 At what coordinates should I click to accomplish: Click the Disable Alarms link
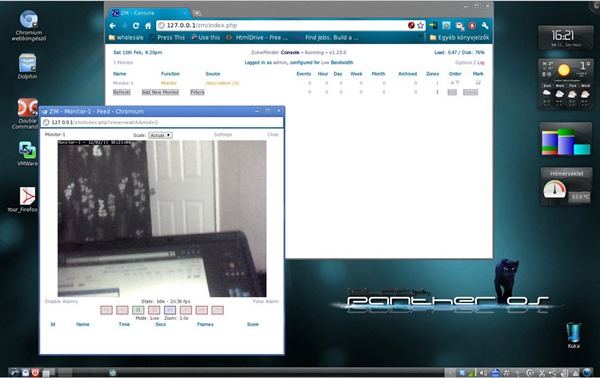click(x=61, y=301)
